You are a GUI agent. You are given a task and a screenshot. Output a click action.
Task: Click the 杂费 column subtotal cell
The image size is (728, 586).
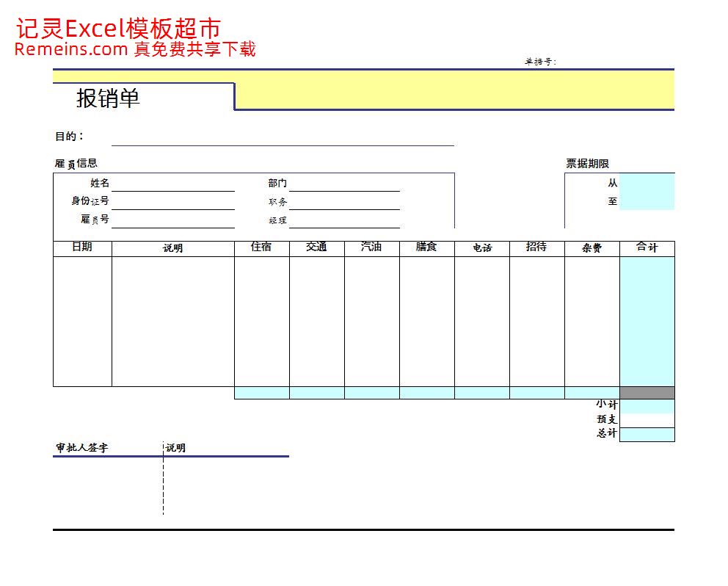tap(592, 393)
